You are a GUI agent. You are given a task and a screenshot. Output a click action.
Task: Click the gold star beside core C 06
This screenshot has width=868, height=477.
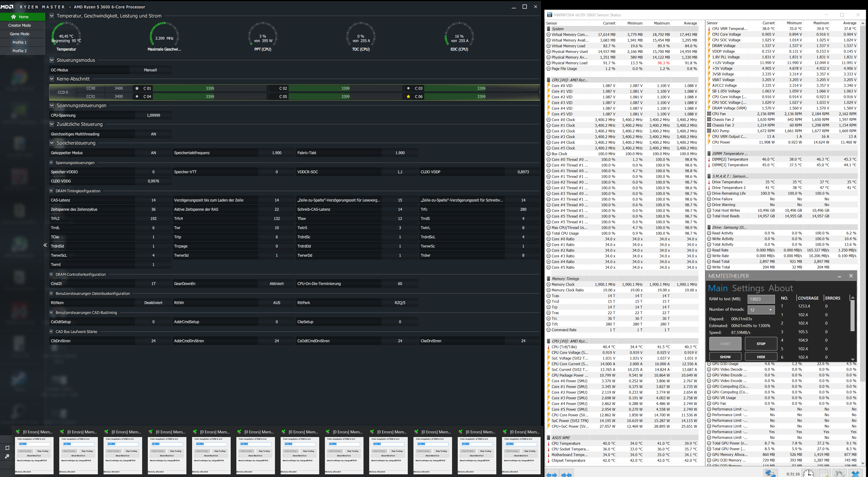408,96
